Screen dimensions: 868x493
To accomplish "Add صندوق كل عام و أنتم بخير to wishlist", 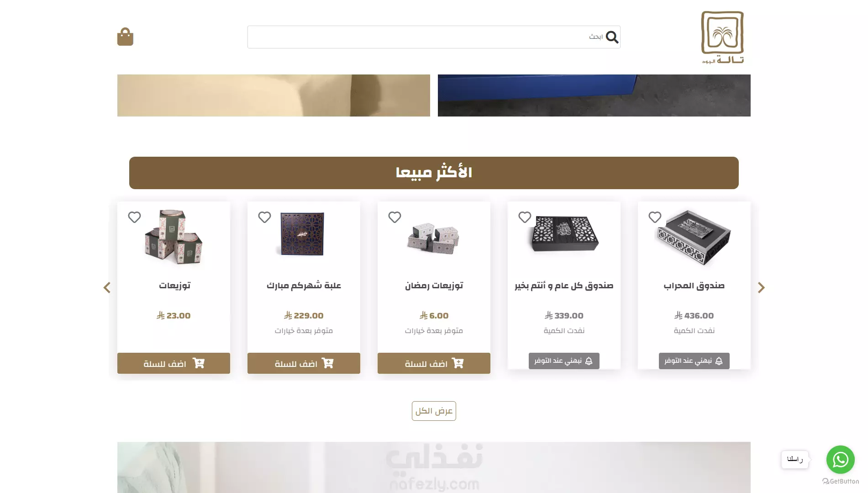I will point(525,217).
